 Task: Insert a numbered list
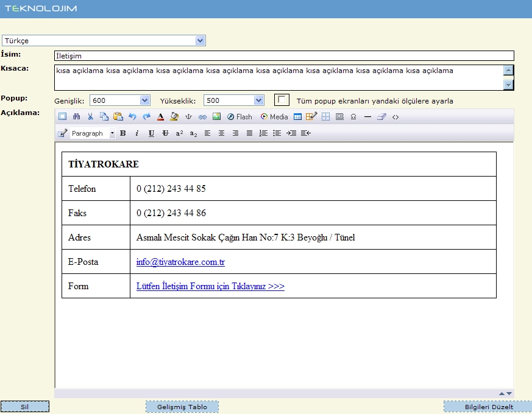[263, 133]
